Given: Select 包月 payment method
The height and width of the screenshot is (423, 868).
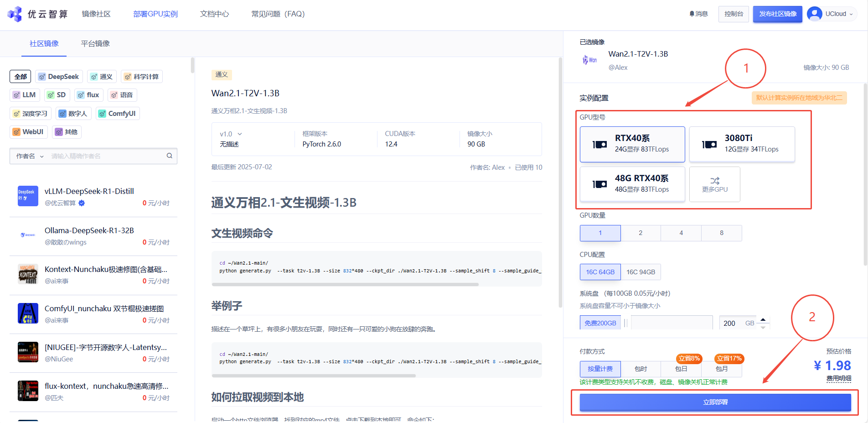Looking at the screenshot, I should [722, 369].
